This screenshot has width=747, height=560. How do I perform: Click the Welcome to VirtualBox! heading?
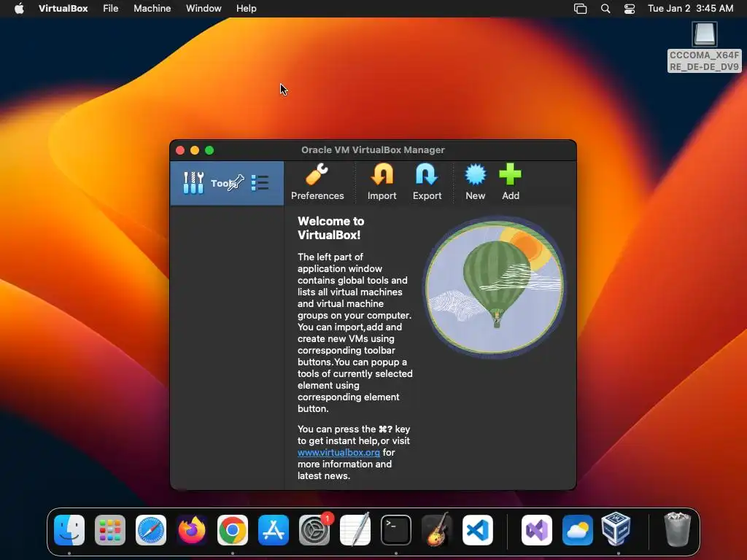pyautogui.click(x=331, y=228)
